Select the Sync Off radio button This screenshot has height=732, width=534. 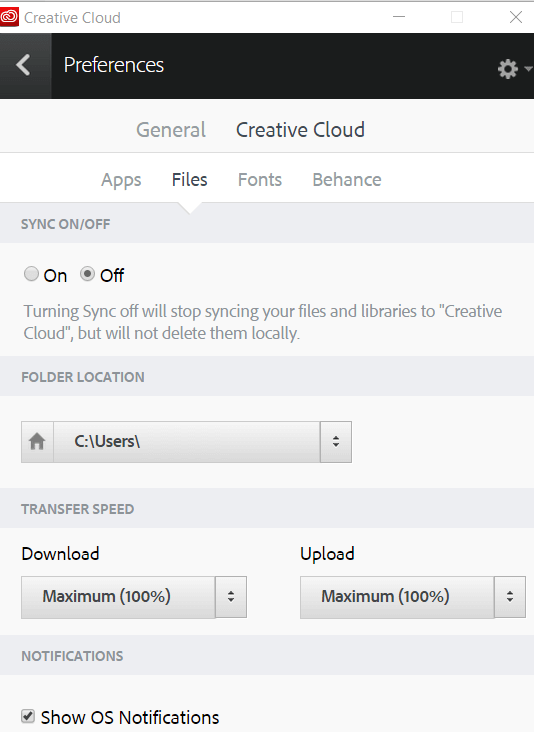pyautogui.click(x=87, y=274)
